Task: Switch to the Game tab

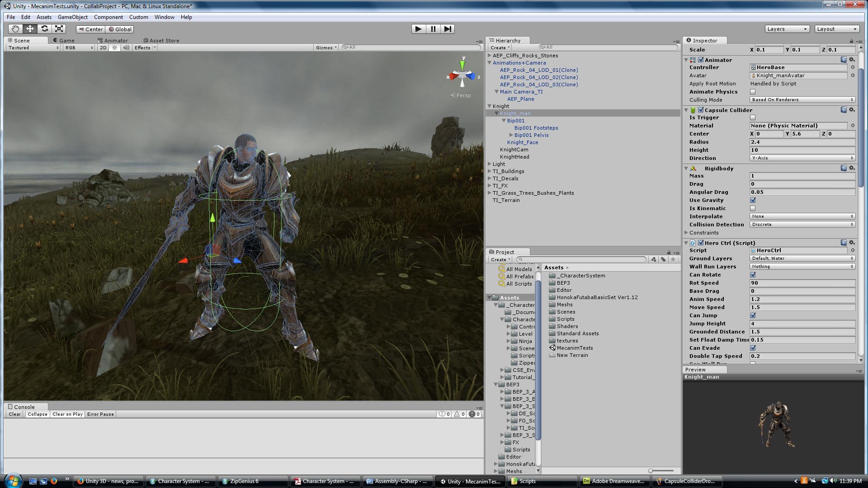Action: click(x=64, y=40)
